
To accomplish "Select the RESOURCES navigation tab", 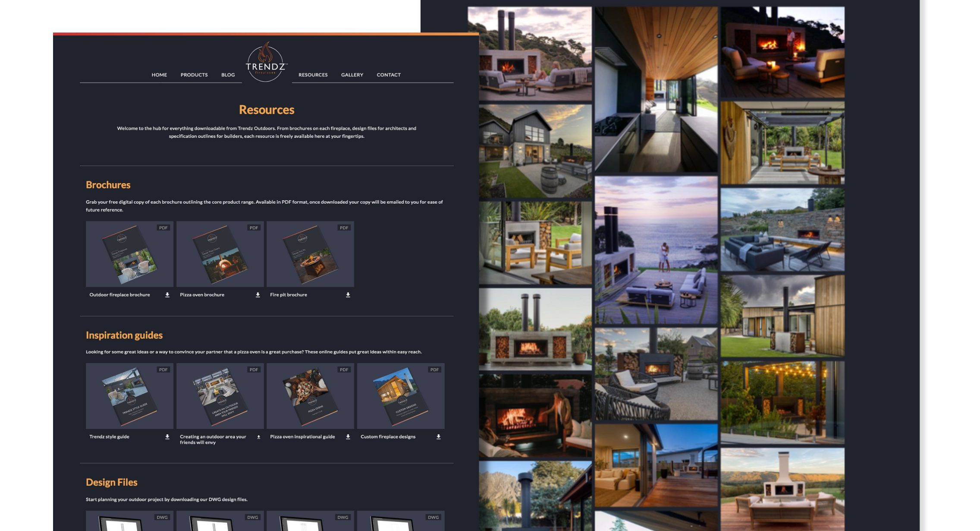I will pos(312,74).
